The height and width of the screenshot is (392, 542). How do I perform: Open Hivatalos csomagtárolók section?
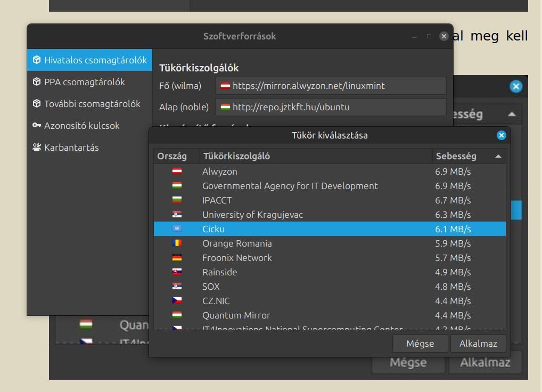pyautogui.click(x=89, y=60)
